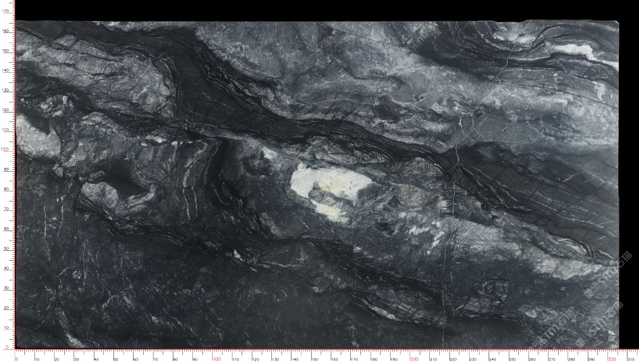This screenshot has width=639, height=364.
Task: Click the black area above the slab
Action: [x=317, y=9]
